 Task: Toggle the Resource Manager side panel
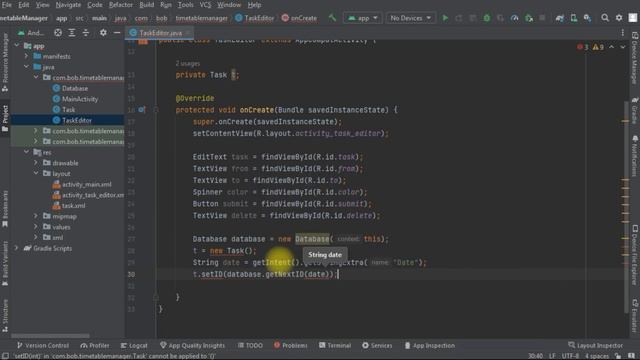[x=5, y=62]
